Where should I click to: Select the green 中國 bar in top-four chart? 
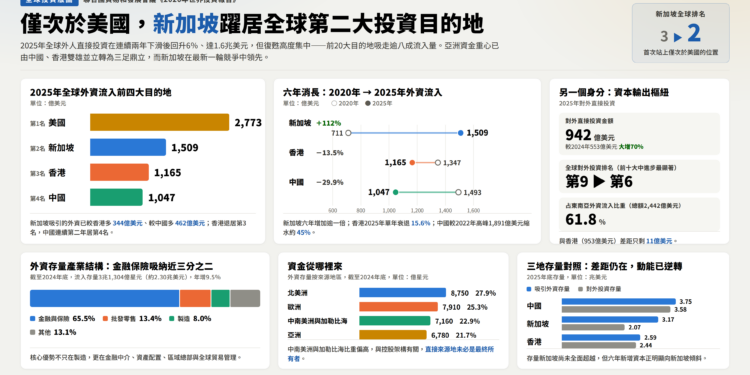click(116, 197)
